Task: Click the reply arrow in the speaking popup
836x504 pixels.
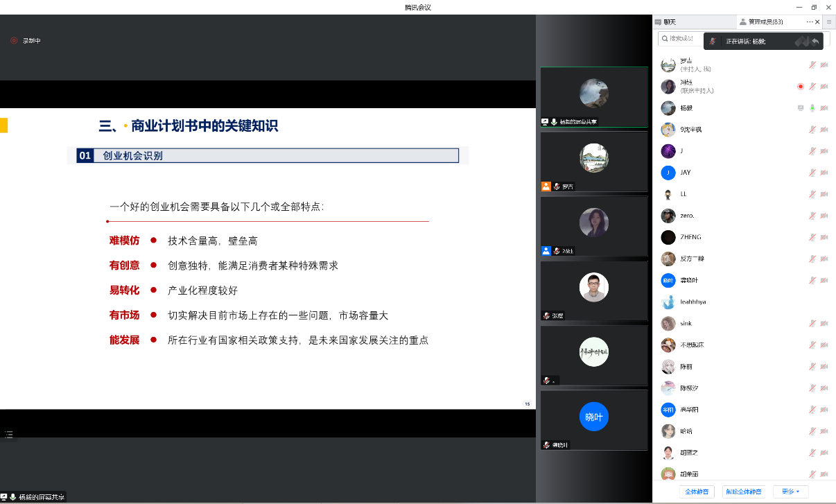Action: [x=815, y=42]
